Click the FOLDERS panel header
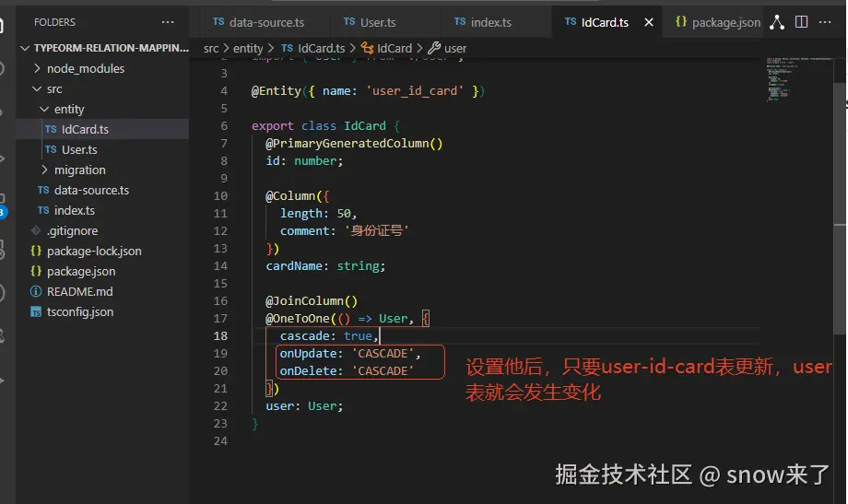848x504 pixels. point(54,22)
